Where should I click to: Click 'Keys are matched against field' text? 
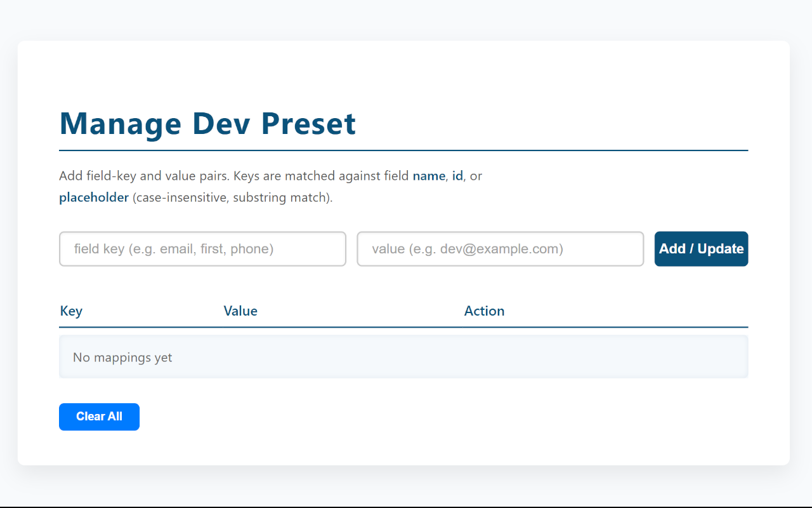321,176
